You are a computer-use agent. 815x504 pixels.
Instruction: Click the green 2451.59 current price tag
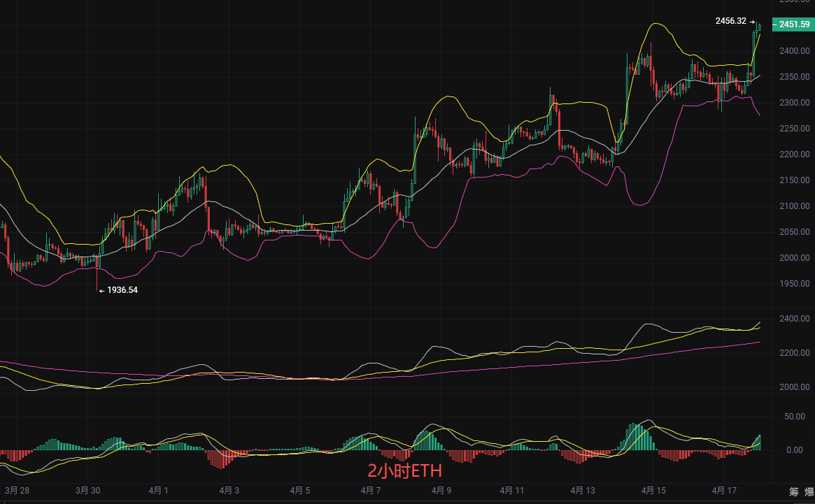(794, 25)
